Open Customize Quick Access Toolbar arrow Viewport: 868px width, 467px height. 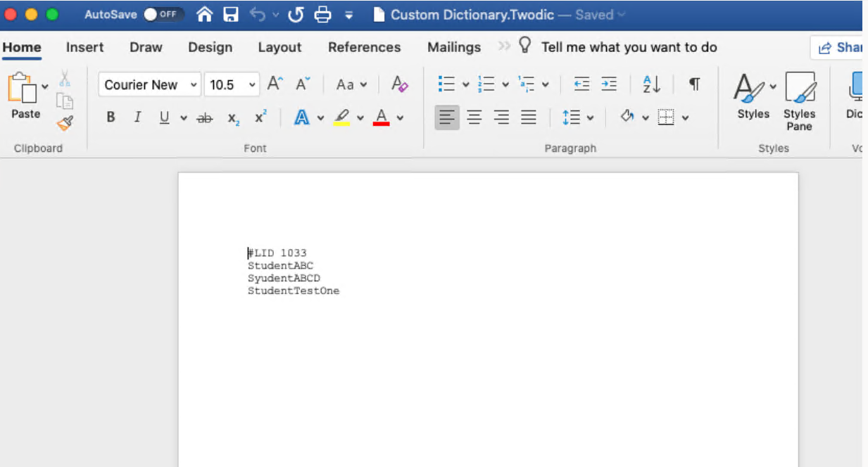(x=349, y=15)
